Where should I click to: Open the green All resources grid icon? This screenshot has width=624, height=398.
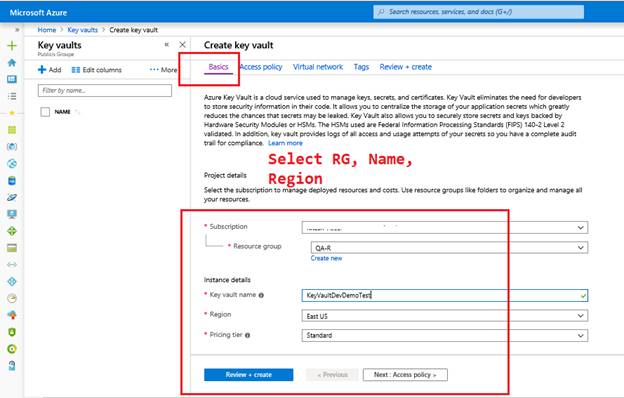12,130
